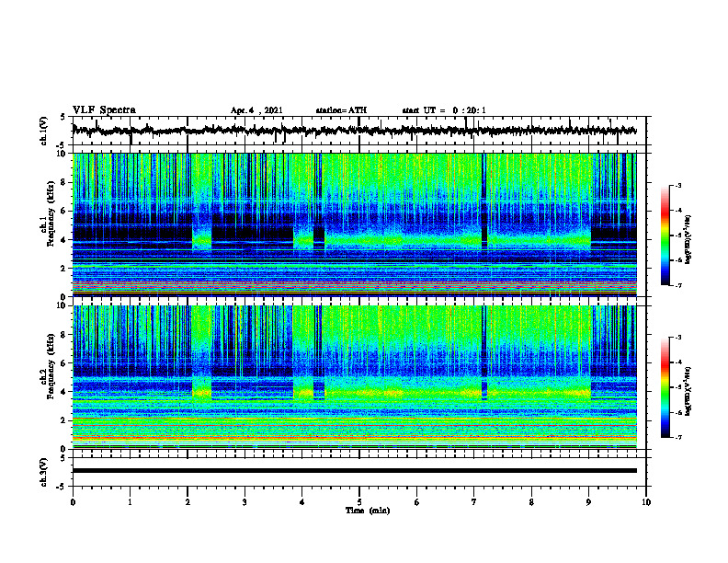This screenshot has width=728, height=563.
Task: Click the "ch.1(V)" waveform axis label
Action: coord(43,131)
